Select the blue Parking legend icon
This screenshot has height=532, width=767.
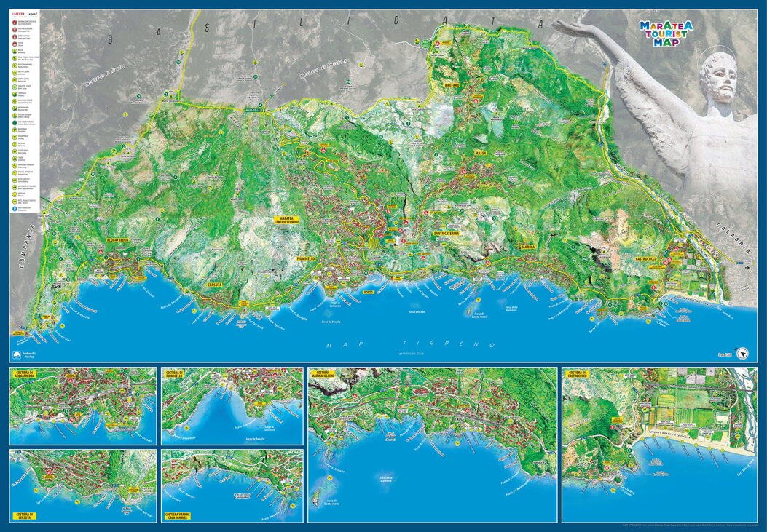click(15, 209)
